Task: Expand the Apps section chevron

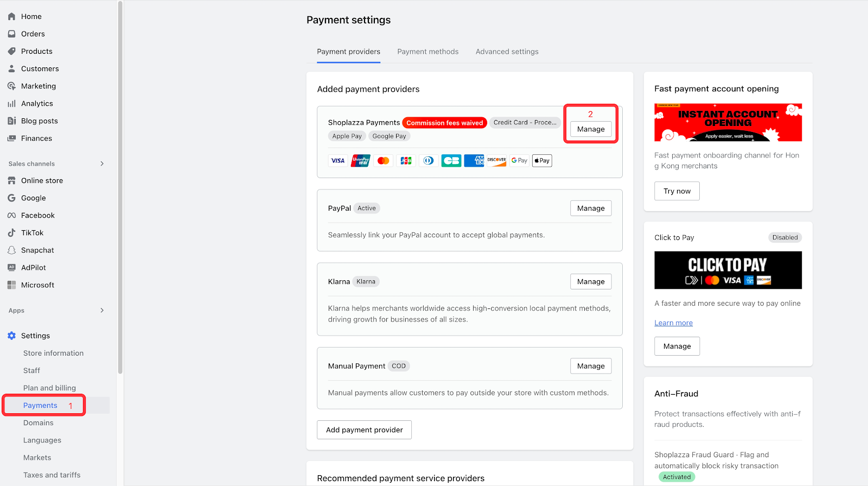Action: tap(102, 311)
